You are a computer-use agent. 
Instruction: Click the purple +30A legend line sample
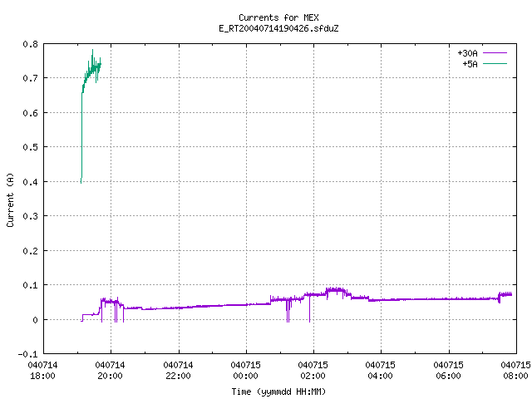click(495, 53)
